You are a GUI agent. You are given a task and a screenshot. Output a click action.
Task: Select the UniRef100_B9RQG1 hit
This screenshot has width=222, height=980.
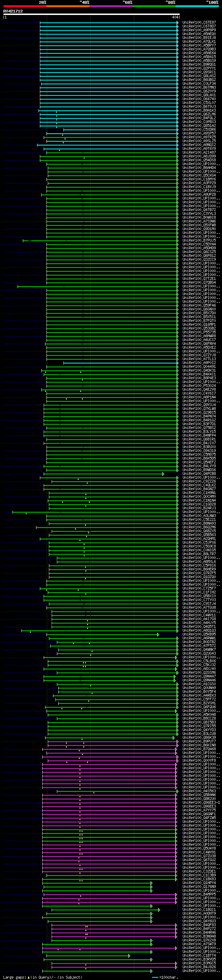[199, 64]
